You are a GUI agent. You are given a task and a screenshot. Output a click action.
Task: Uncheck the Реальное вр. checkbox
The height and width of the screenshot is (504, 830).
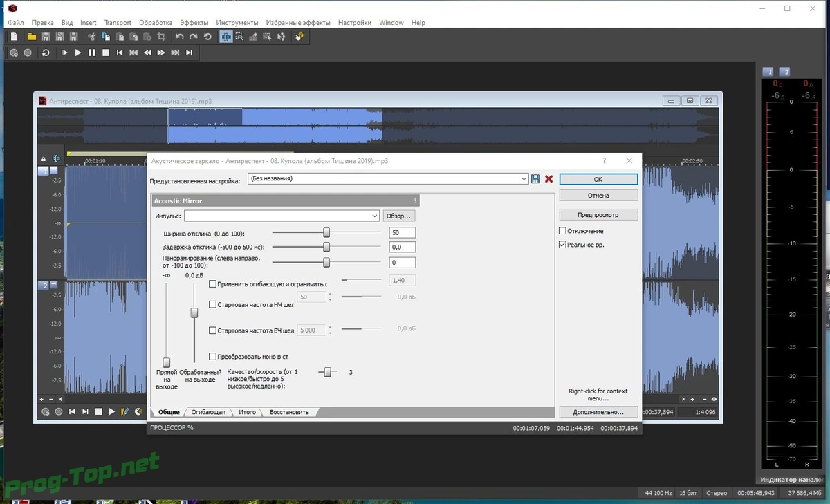[562, 245]
